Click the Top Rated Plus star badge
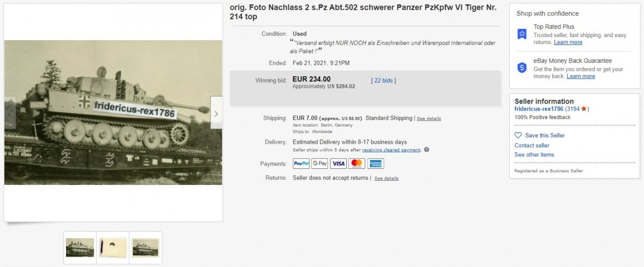 click(522, 34)
